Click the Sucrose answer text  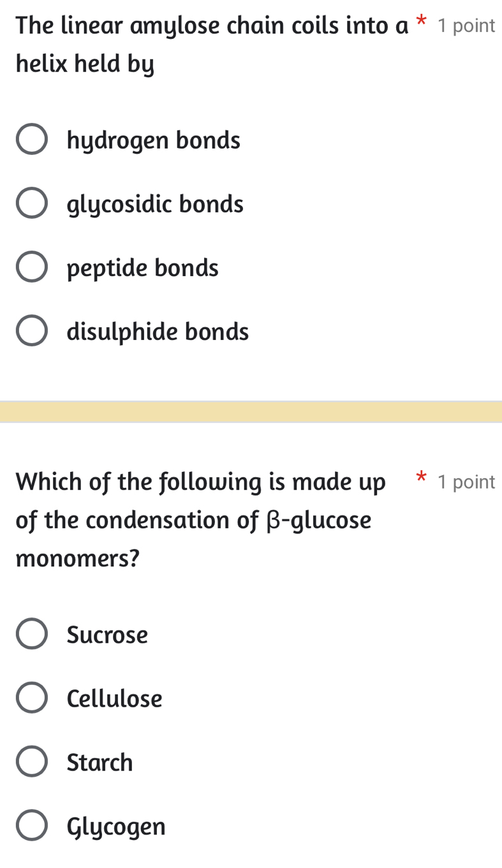tap(107, 634)
